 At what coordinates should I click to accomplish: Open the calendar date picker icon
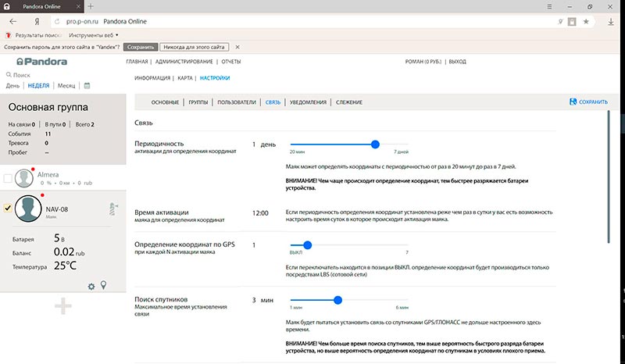point(87,85)
